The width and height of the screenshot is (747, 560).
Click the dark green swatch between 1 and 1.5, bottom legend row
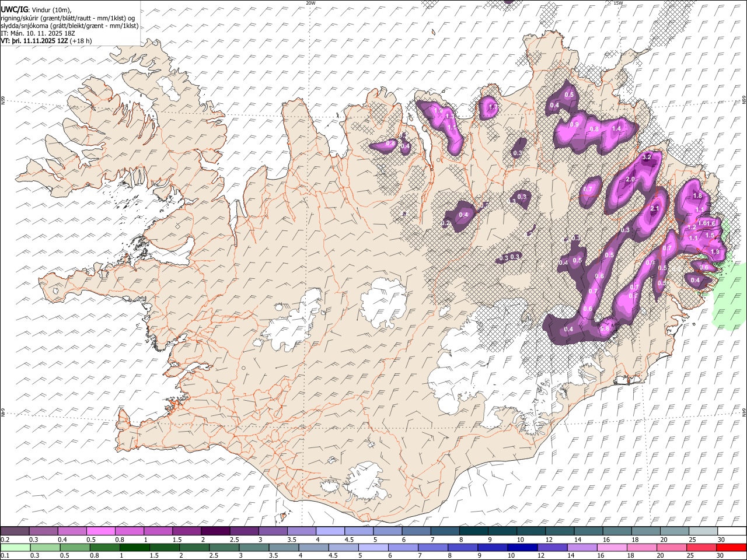click(x=134, y=547)
